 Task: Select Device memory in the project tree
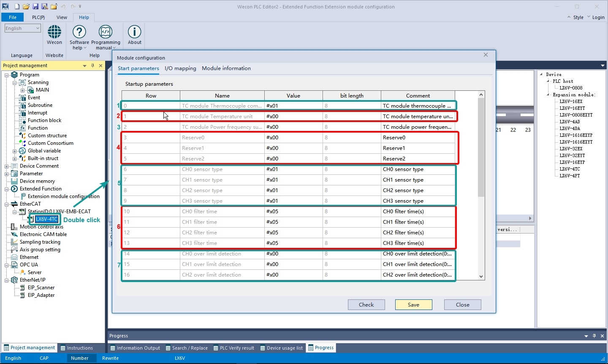click(x=37, y=181)
